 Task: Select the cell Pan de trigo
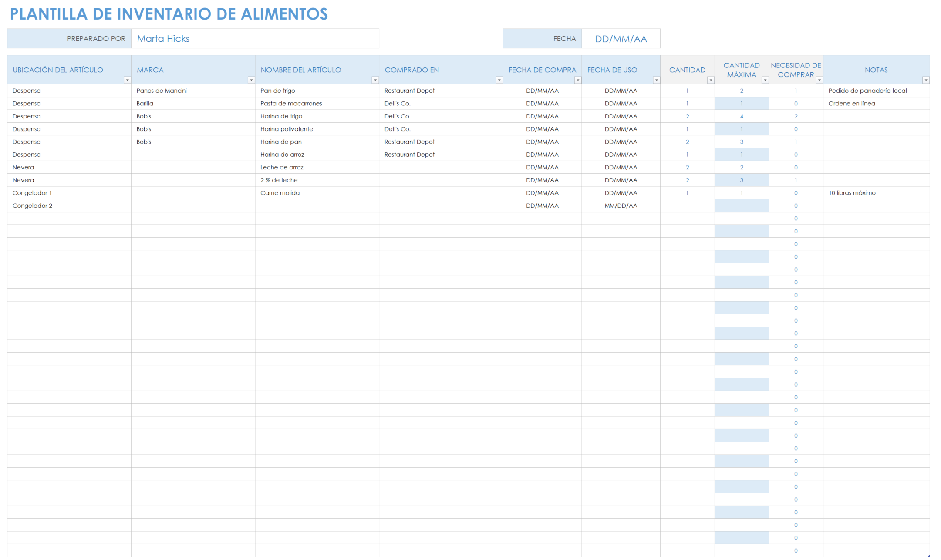(317, 91)
